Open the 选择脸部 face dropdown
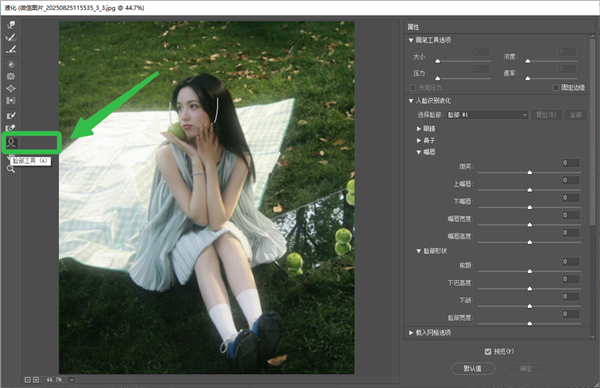This screenshot has width=600, height=388. 488,115
